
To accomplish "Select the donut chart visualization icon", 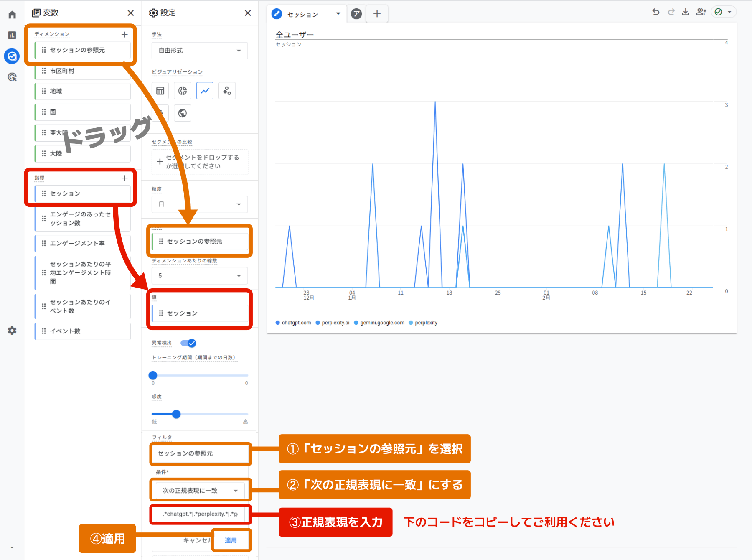I will 183,91.
